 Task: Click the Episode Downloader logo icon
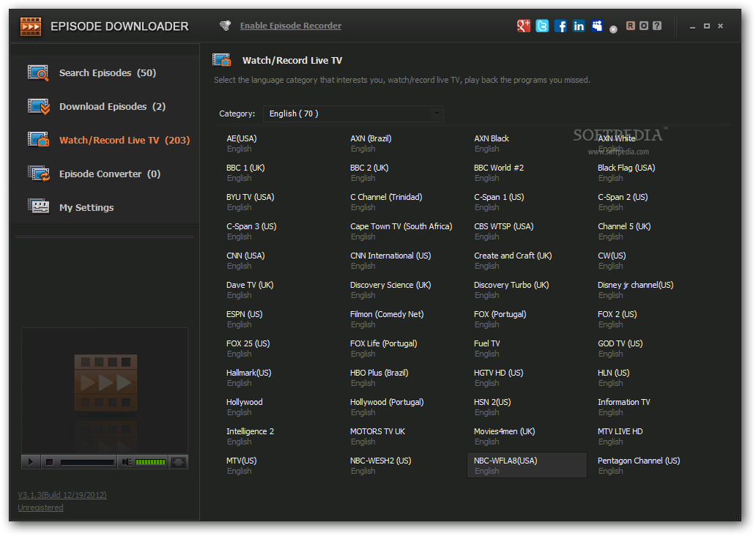point(30,26)
